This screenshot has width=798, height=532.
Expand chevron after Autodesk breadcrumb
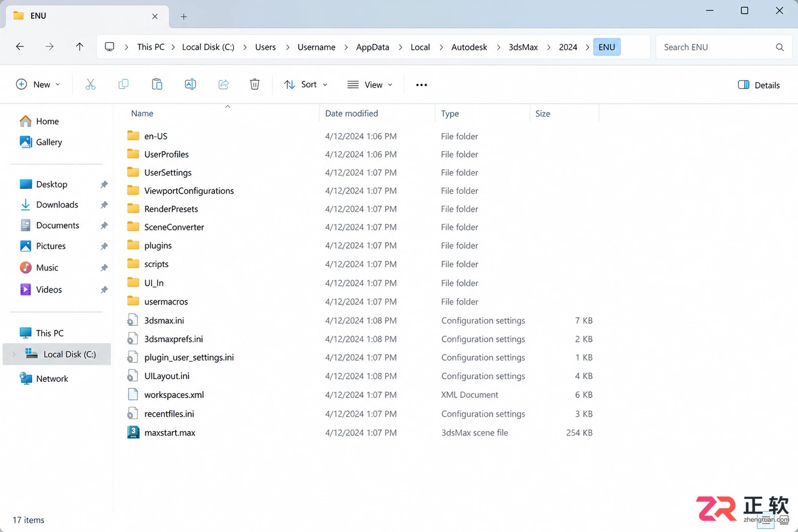498,47
